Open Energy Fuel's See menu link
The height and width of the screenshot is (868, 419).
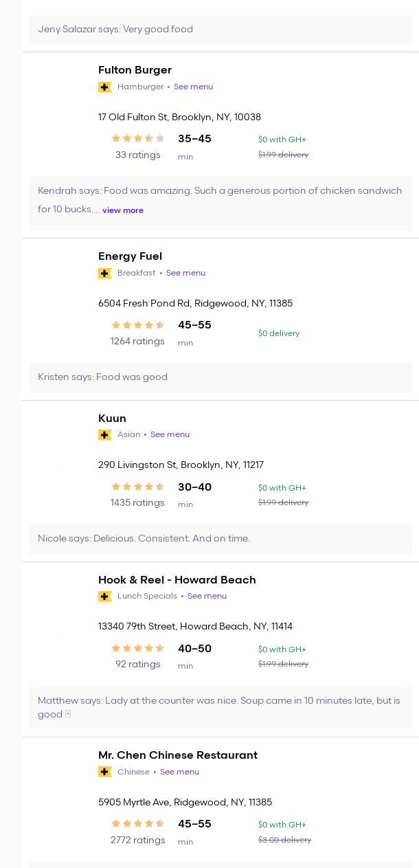185,274
